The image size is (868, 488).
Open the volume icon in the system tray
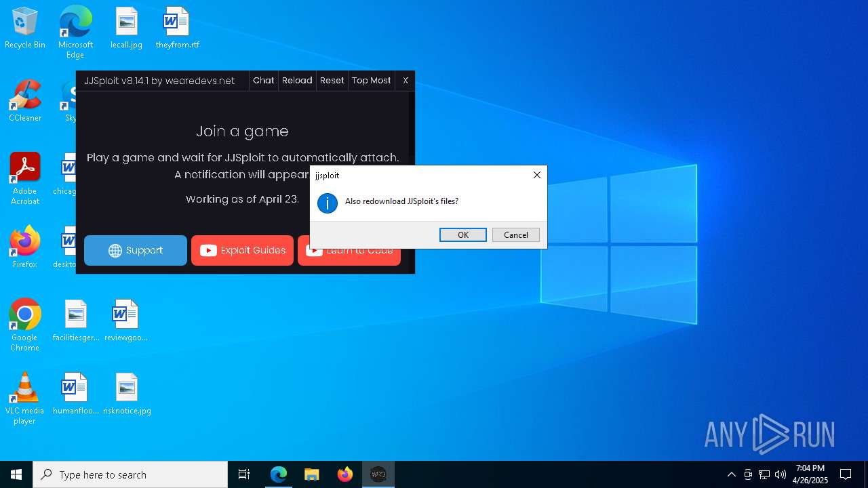coord(781,474)
